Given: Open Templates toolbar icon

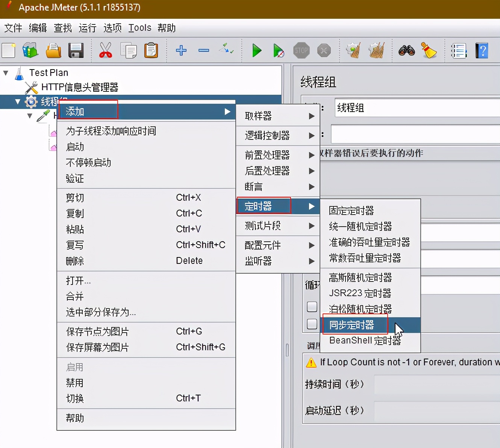Looking at the screenshot, I should (x=30, y=50).
